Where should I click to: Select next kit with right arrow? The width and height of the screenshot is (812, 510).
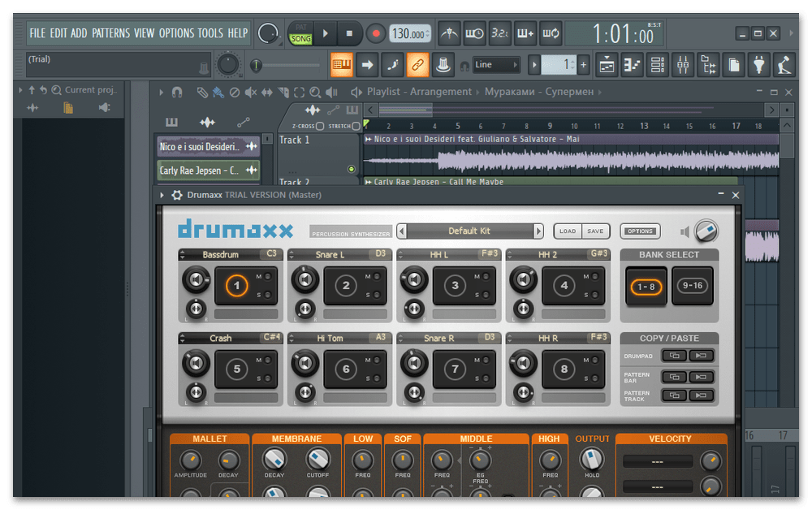click(x=538, y=231)
